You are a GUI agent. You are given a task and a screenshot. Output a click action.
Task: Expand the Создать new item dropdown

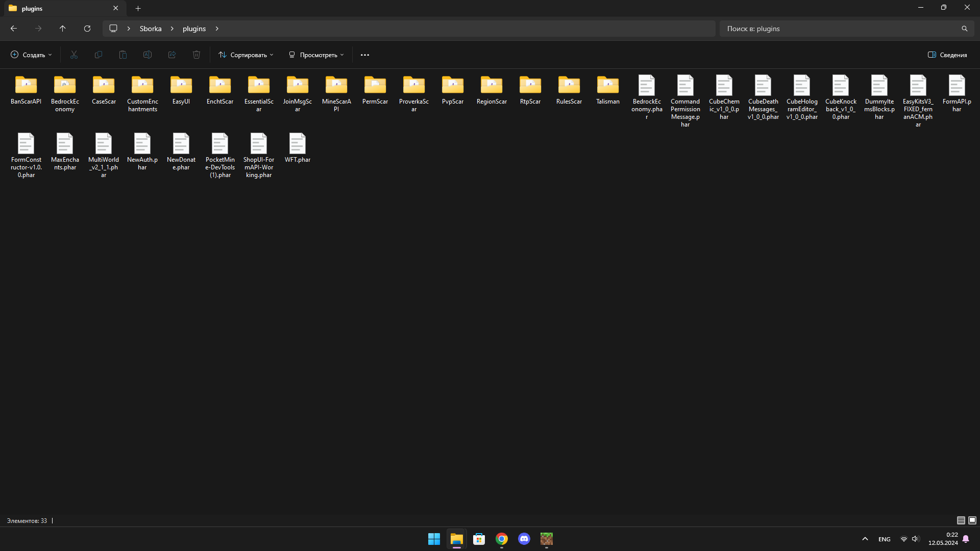(32, 55)
